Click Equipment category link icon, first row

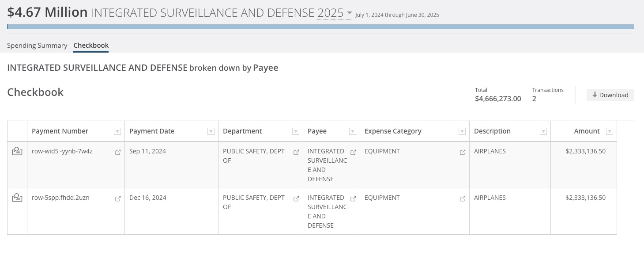tap(463, 152)
